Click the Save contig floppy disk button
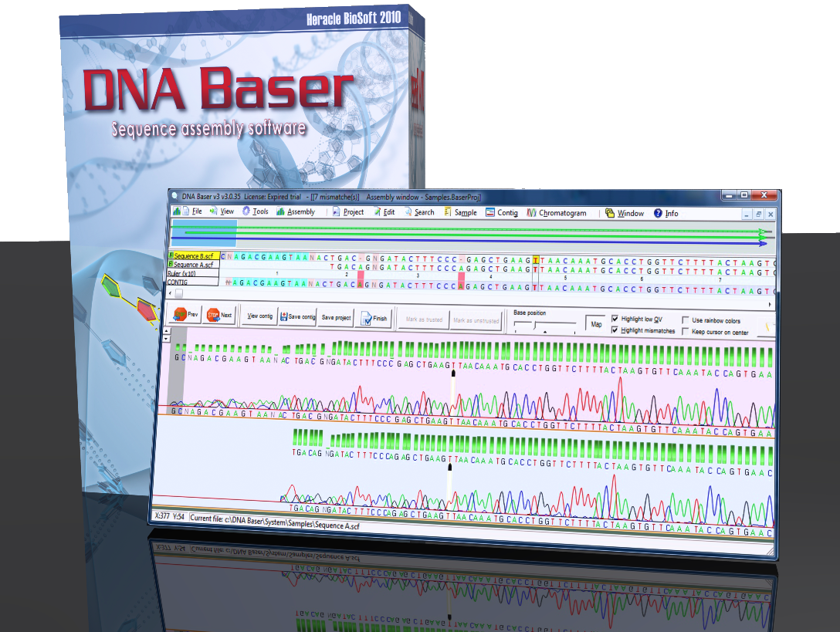 (298, 317)
